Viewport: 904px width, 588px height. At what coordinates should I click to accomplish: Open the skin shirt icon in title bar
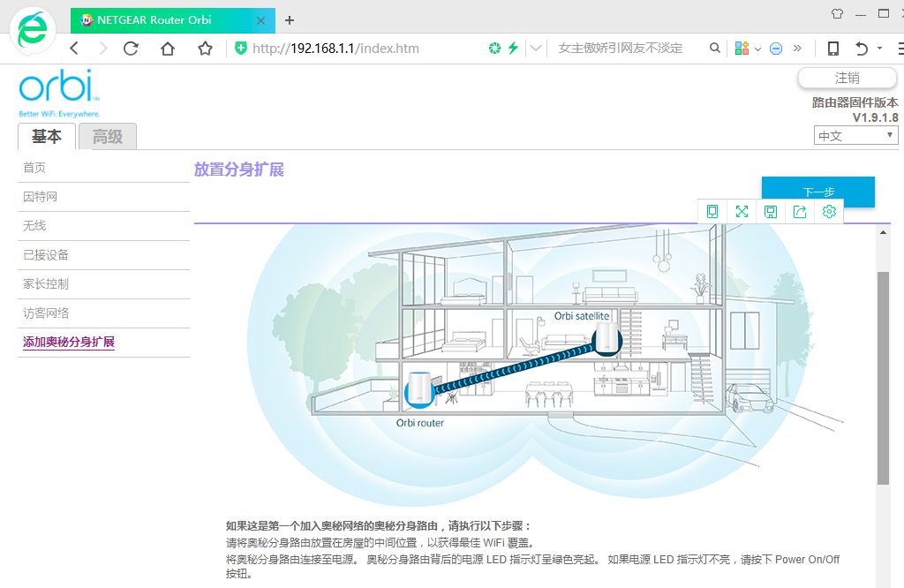[837, 13]
